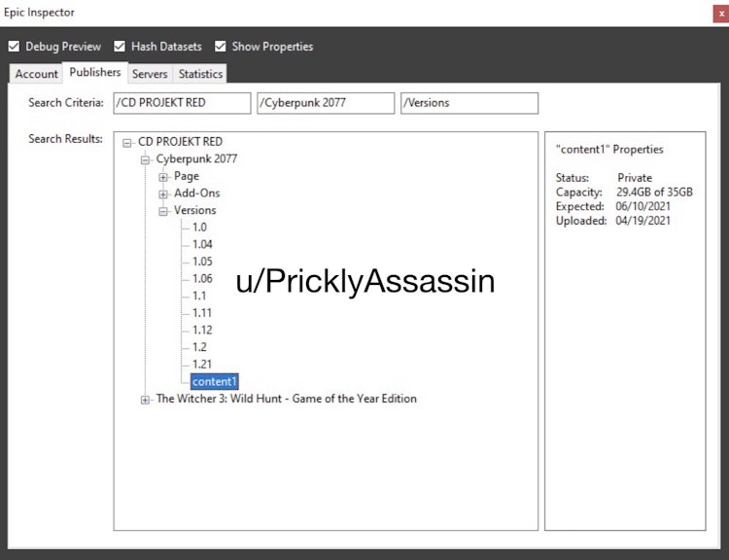The width and height of the screenshot is (729, 560).
Task: Select the Cyberpunk 2077 tree item
Action: pyautogui.click(x=196, y=158)
